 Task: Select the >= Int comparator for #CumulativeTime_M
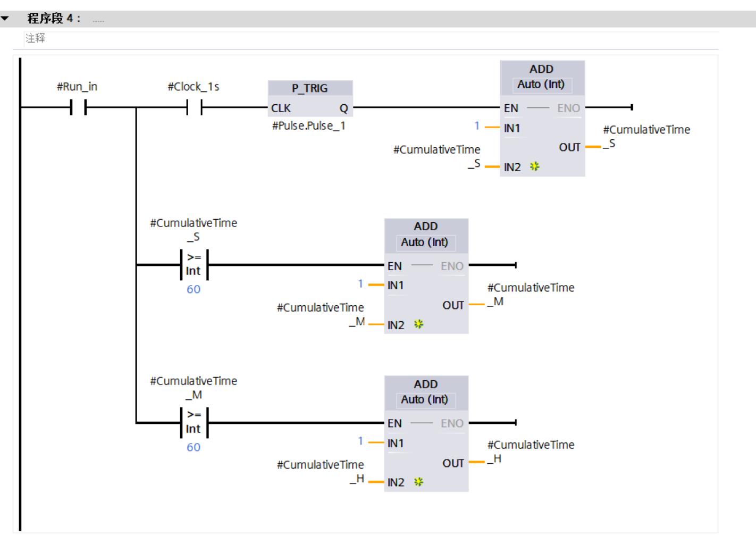coord(194,422)
